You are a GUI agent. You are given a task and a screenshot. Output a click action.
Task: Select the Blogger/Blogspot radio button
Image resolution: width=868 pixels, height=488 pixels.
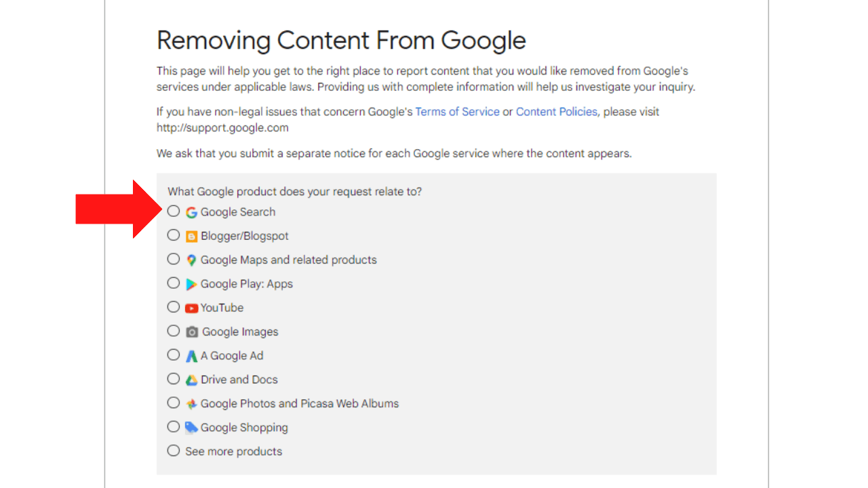(174, 235)
